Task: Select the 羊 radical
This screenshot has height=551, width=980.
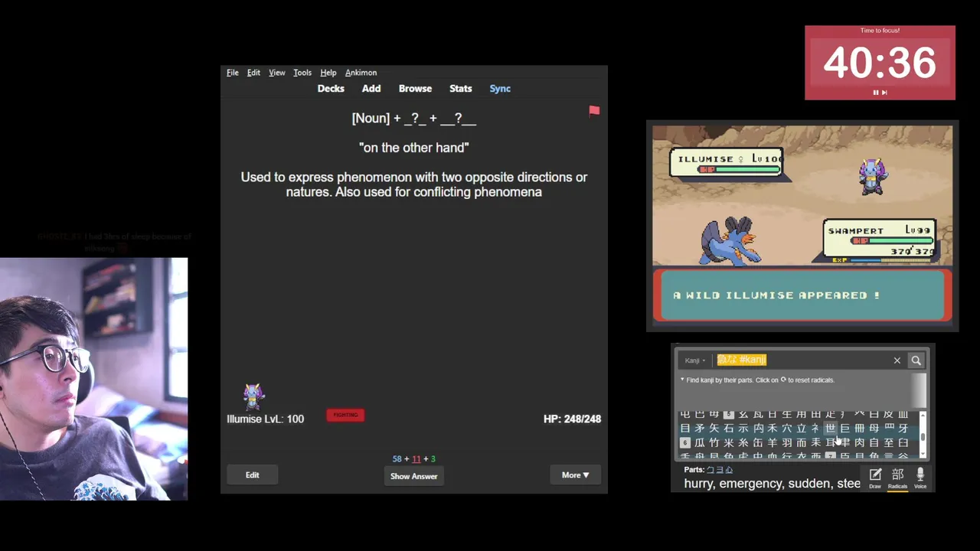Action: tap(773, 443)
